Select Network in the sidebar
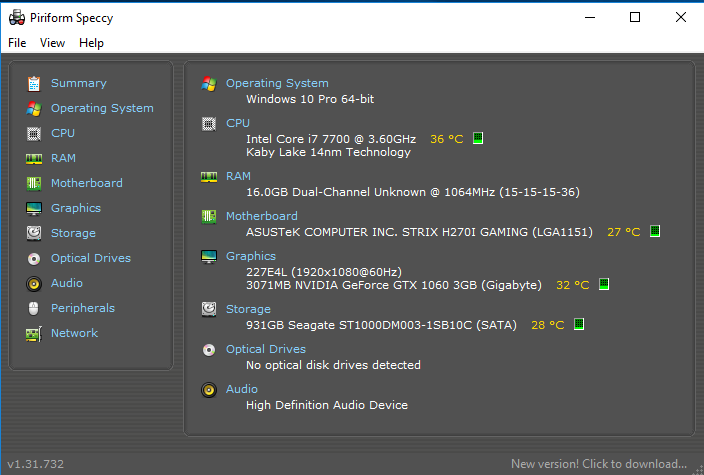 pyautogui.click(x=75, y=334)
